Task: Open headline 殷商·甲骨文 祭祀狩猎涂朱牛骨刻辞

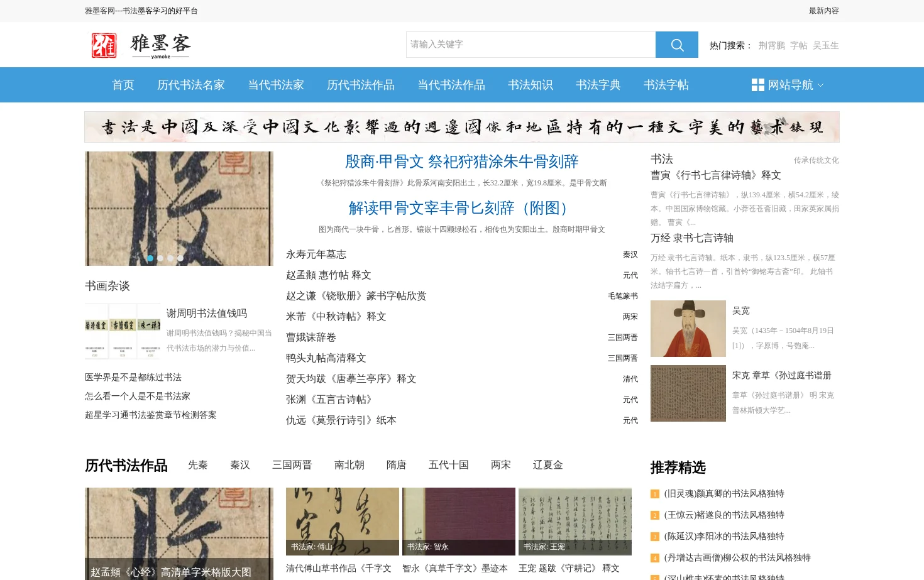Action: [462, 161]
